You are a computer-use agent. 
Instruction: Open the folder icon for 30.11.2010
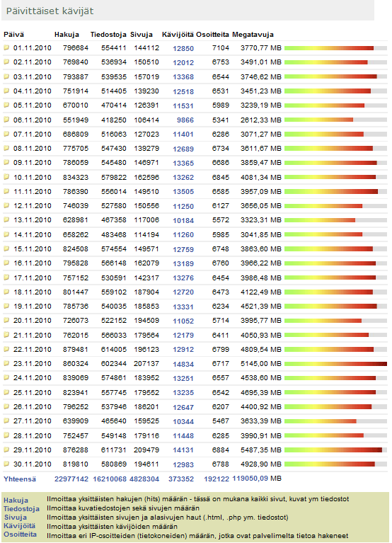pyautogui.click(x=6, y=464)
